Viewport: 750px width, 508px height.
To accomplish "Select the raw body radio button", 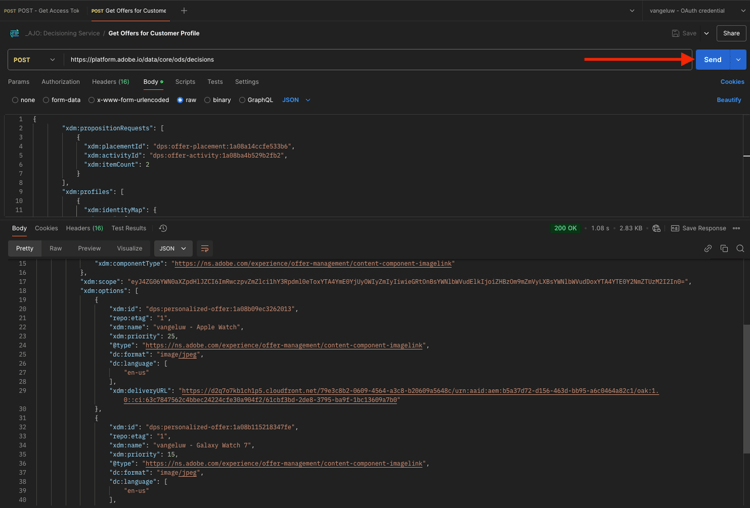I will (180, 100).
